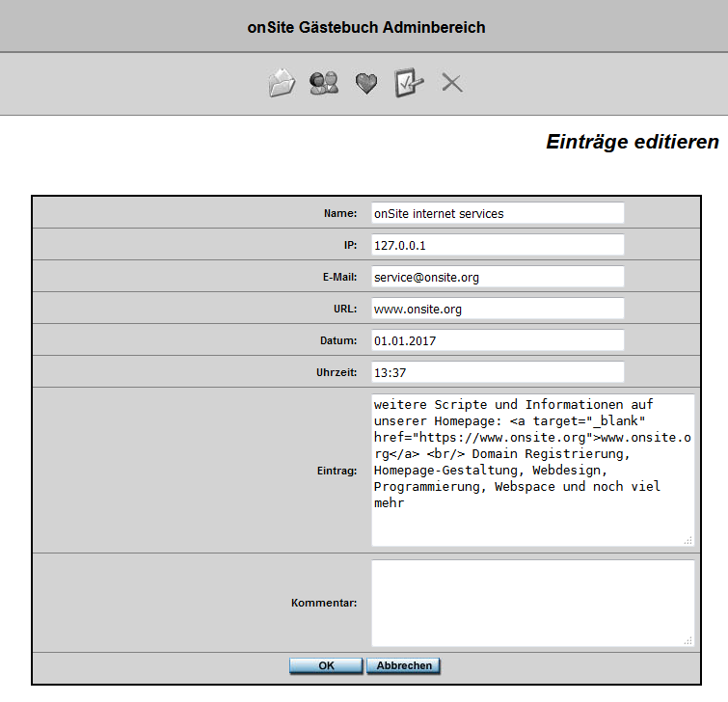The height and width of the screenshot is (702, 728).
Task: Select the E-Mail input field
Action: tap(498, 277)
